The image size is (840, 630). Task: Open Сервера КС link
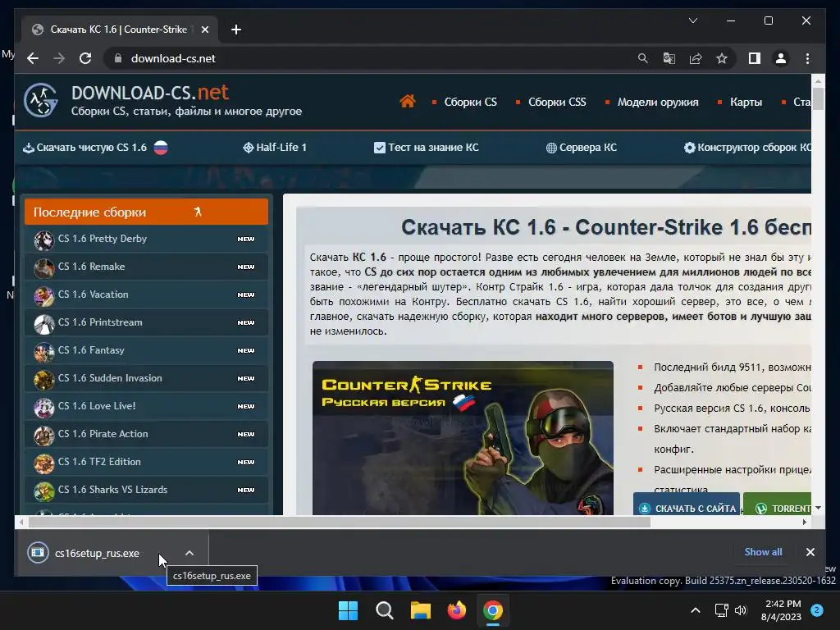click(582, 148)
